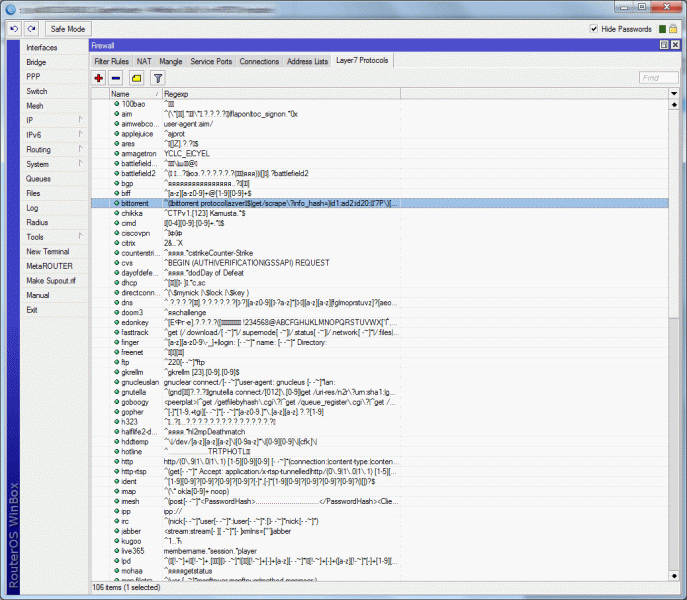
Task: Select the applejuice row
Action: 380,134
